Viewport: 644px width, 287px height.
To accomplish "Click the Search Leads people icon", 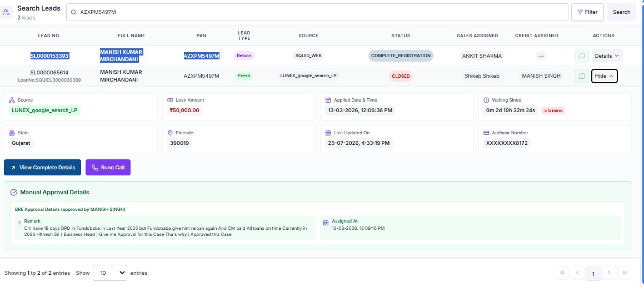I will (6, 12).
